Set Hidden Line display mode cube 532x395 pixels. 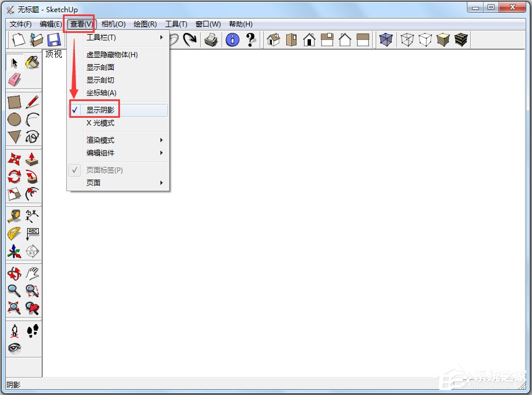pyautogui.click(x=425, y=40)
